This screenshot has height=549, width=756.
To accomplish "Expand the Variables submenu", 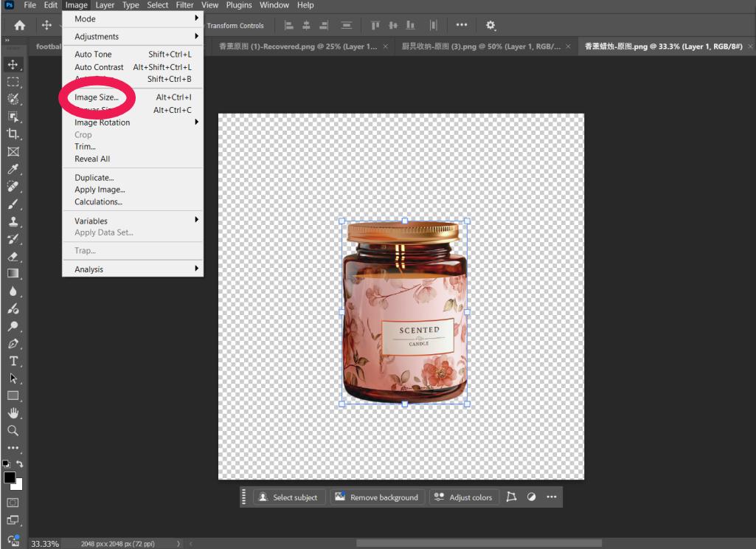I will tap(133, 221).
